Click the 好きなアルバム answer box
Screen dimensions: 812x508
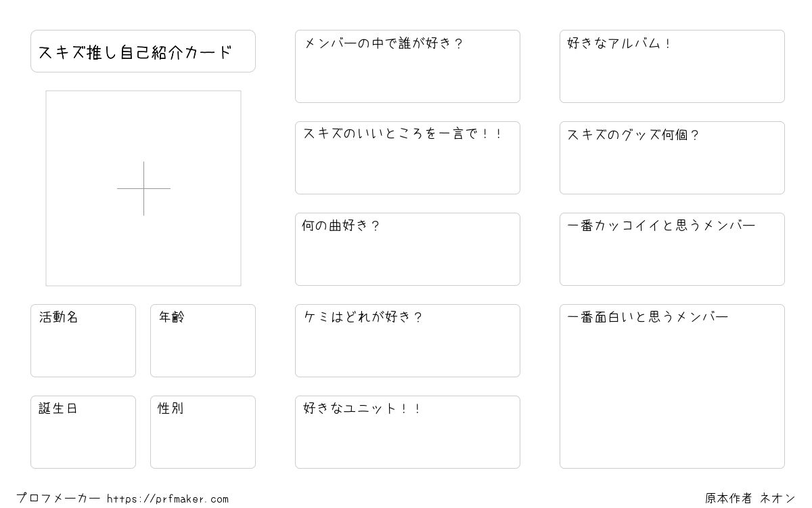(672, 66)
